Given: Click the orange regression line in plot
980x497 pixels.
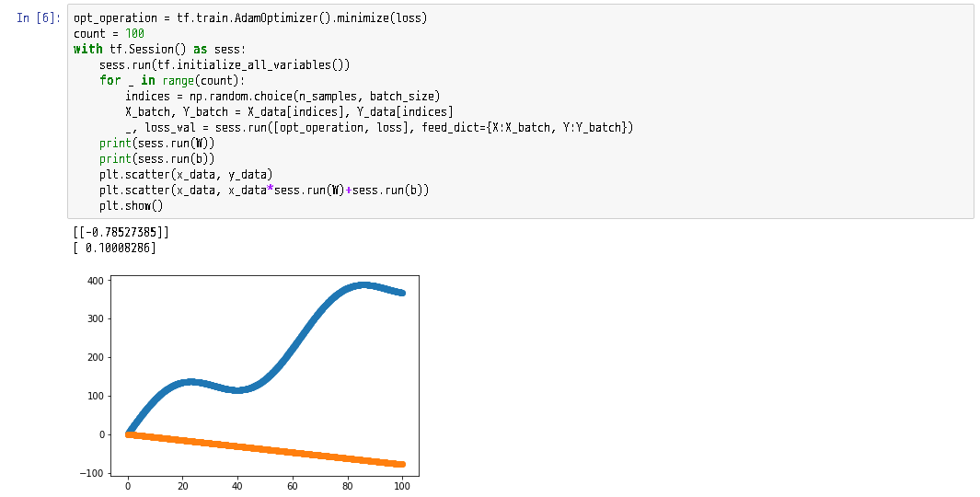Looking at the screenshot, I should pyautogui.click(x=266, y=449).
